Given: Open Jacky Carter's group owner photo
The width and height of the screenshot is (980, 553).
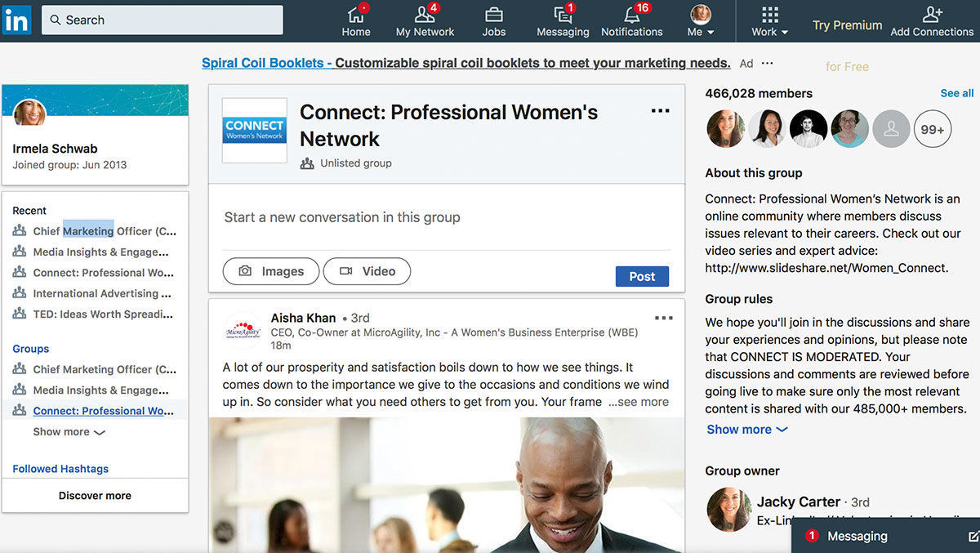Looking at the screenshot, I should click(728, 509).
